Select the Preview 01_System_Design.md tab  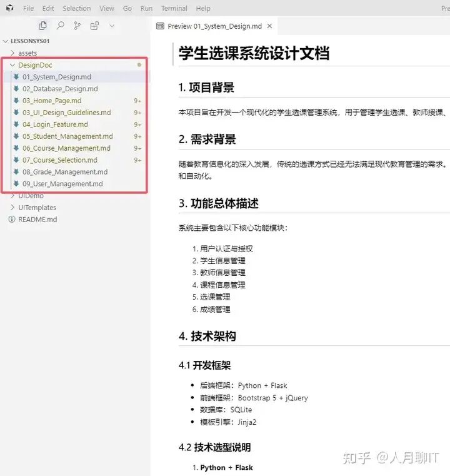tap(214, 26)
